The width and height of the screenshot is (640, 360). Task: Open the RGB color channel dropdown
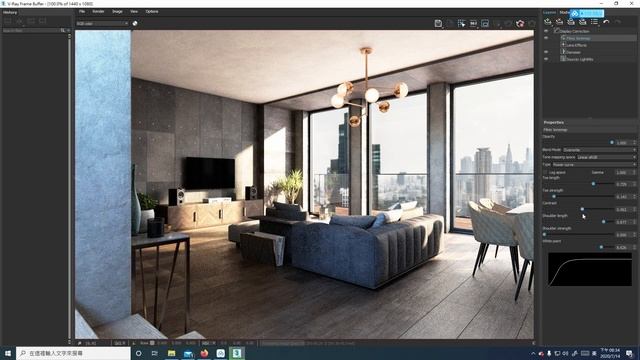click(102, 24)
